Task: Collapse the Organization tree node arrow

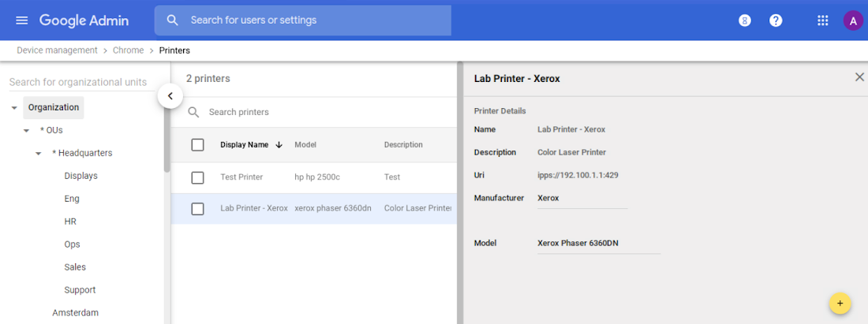Action: click(14, 108)
